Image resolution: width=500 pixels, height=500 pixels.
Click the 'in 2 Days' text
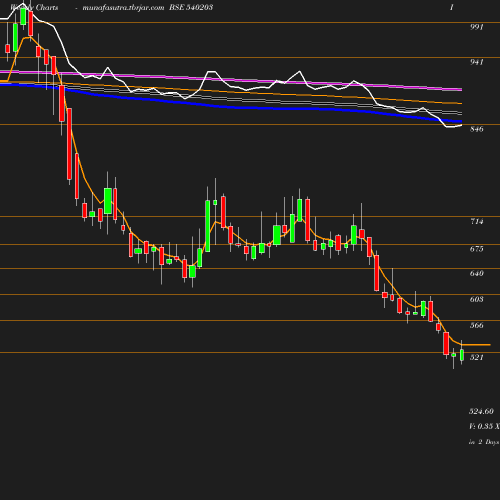[484, 442]
